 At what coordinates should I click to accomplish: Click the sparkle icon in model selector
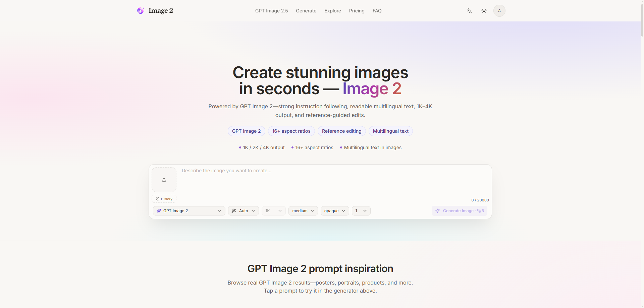[159, 211]
